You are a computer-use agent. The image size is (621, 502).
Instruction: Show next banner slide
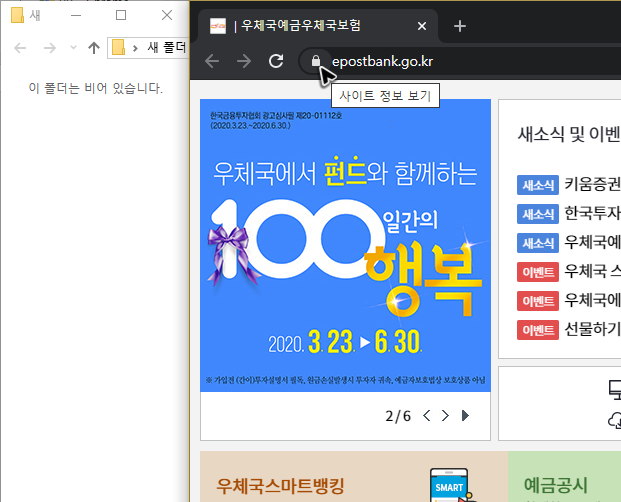tap(445, 416)
